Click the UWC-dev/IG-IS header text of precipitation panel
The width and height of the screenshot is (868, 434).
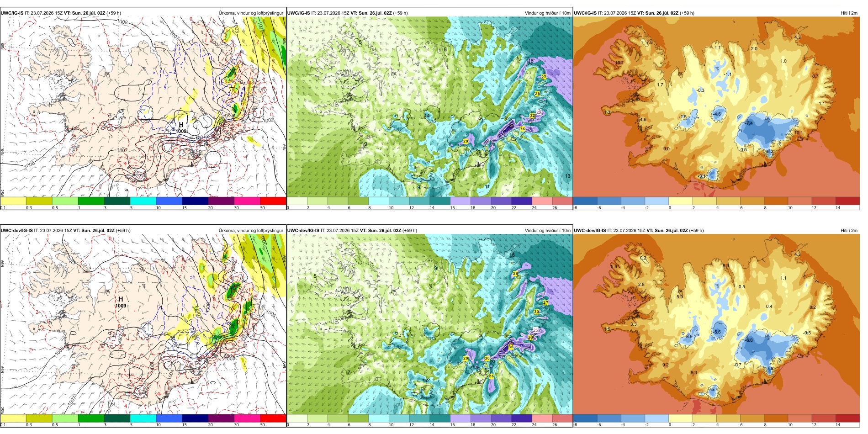pos(16,230)
